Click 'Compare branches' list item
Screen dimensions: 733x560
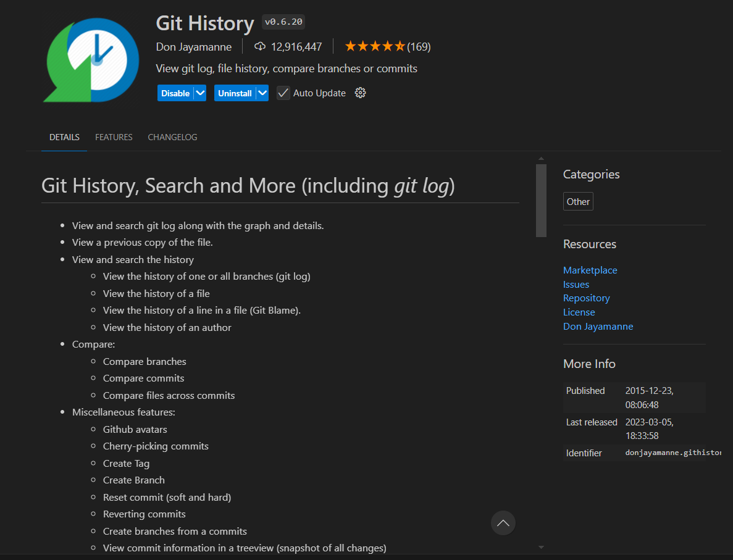pyautogui.click(x=145, y=361)
